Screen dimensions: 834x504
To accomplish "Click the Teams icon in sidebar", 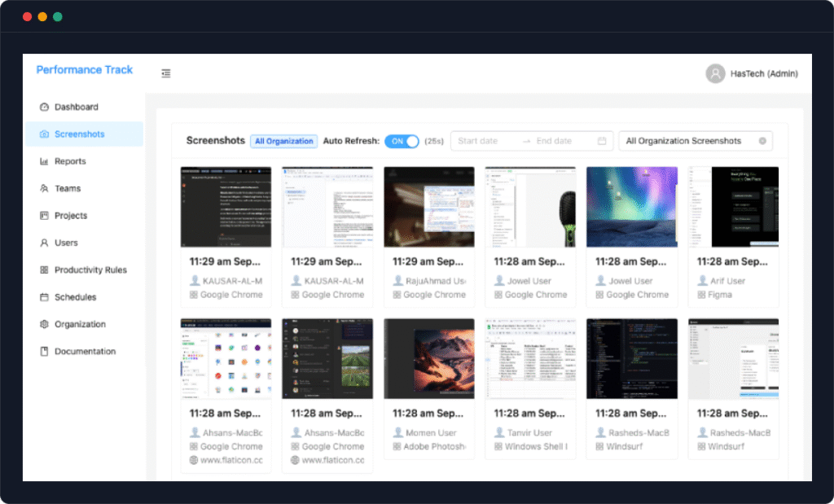I will 44,189.
